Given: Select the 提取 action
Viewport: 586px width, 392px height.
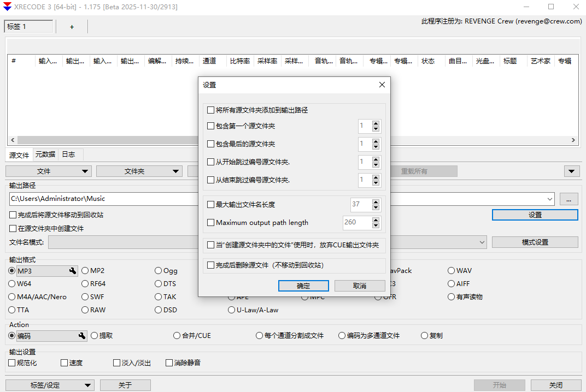Looking at the screenshot, I should click(93, 335).
